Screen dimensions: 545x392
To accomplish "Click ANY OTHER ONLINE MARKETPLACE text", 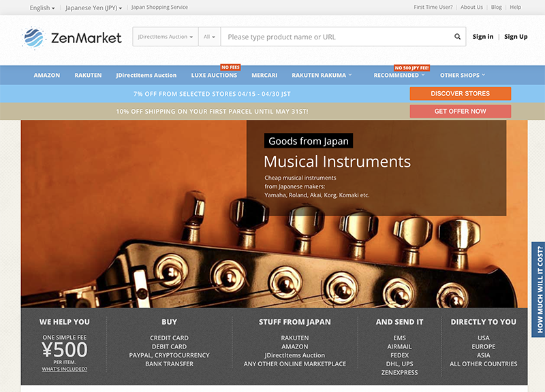I will click(x=295, y=364).
